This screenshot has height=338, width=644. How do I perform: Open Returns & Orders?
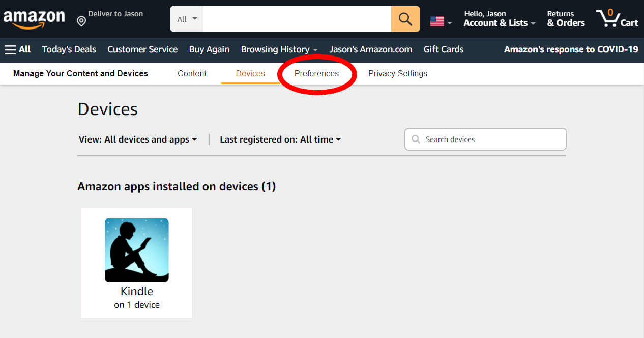point(566,19)
